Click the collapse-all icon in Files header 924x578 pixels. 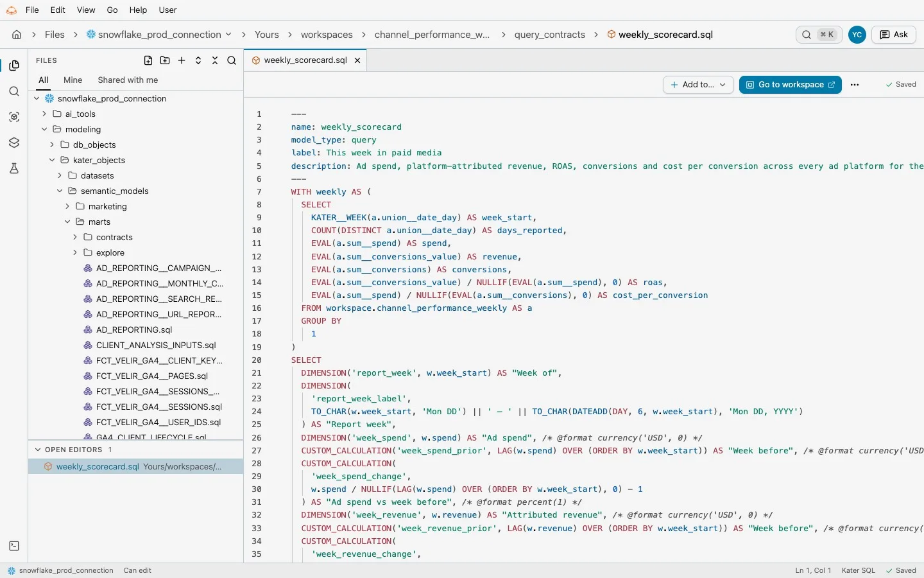pos(215,60)
